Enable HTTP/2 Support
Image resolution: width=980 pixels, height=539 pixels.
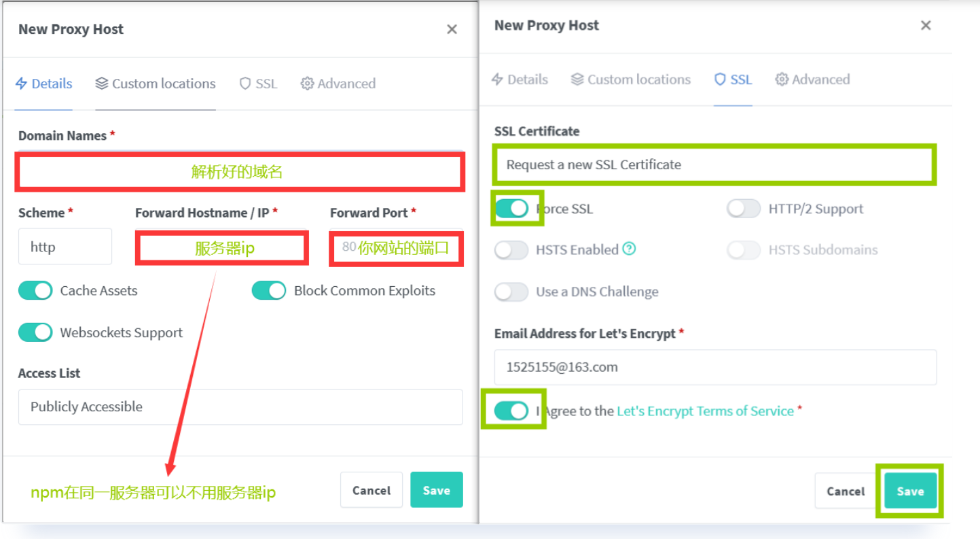(744, 209)
